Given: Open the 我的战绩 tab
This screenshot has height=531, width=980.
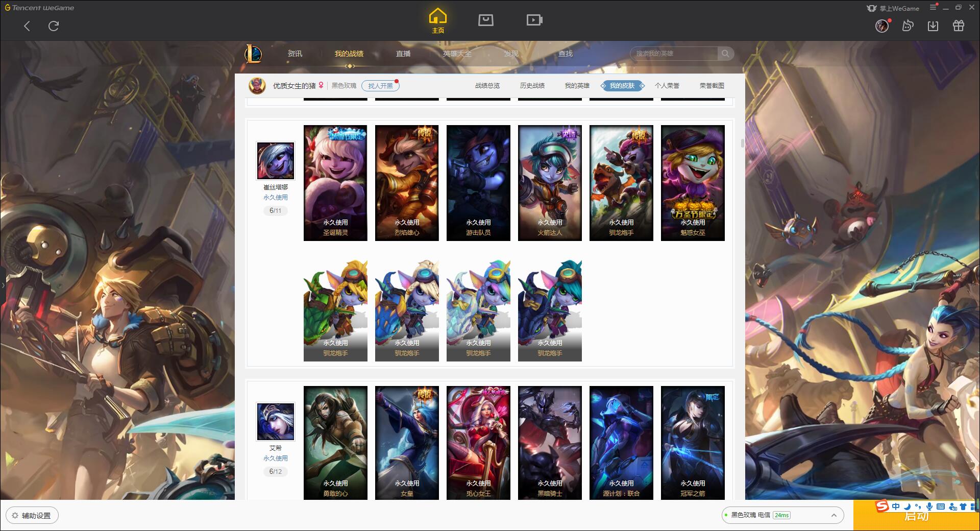Looking at the screenshot, I should 349,54.
